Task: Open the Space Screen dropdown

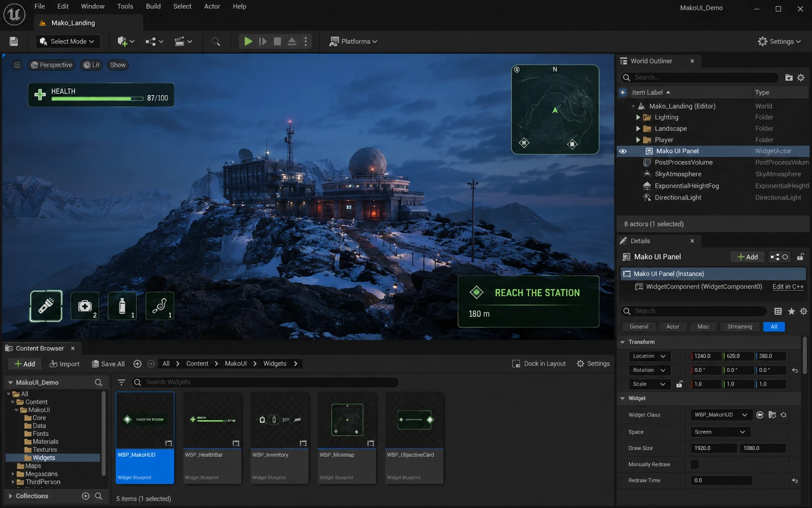Action: pos(720,432)
